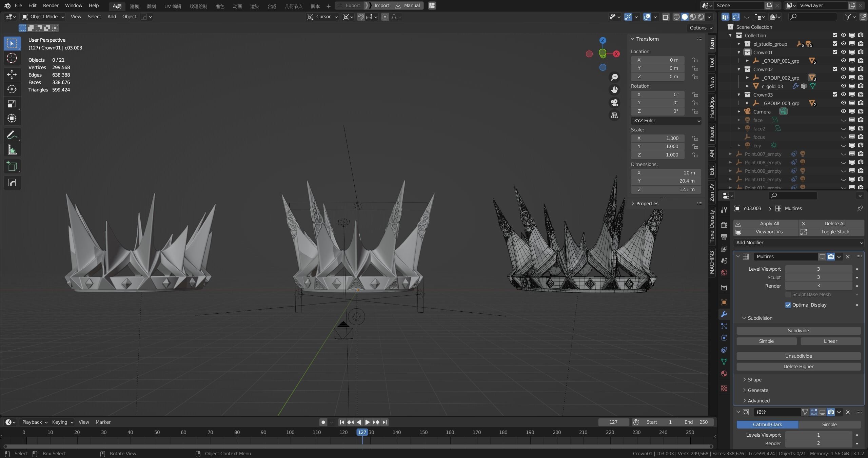Toggle Optimal Display checkbox

click(x=788, y=305)
